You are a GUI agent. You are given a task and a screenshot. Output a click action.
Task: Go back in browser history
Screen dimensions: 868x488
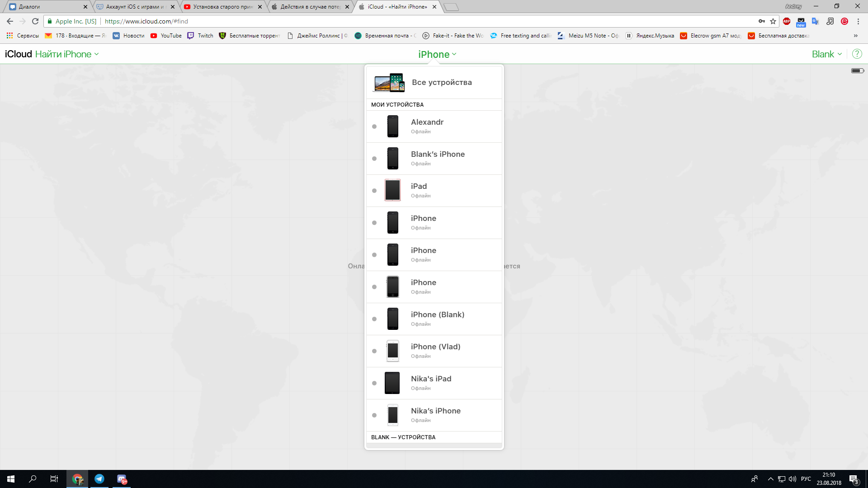coord(10,21)
